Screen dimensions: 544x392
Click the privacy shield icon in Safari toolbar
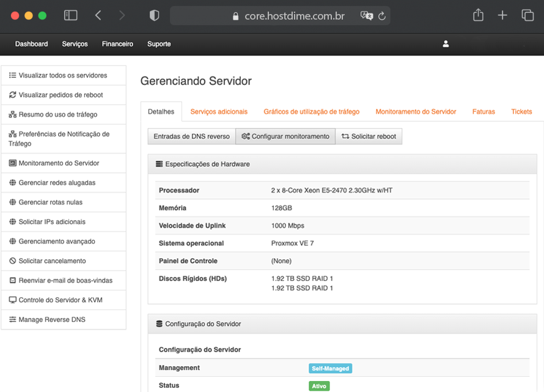pyautogui.click(x=153, y=15)
